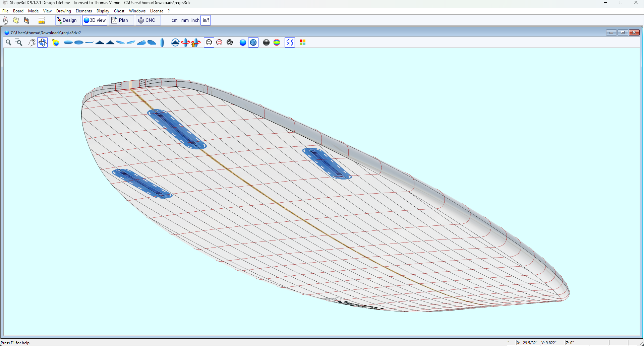Select the zoom magnifier tool
644x346 pixels.
pyautogui.click(x=8, y=42)
